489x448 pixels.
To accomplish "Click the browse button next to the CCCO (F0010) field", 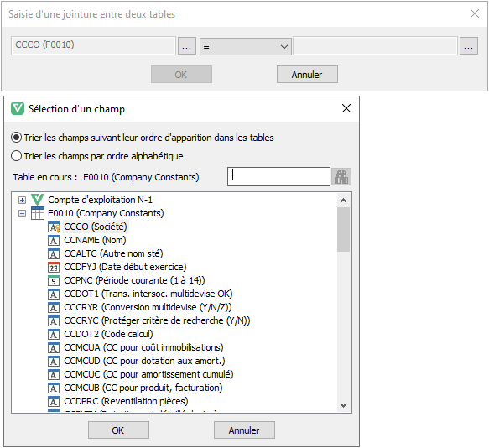I will pyautogui.click(x=187, y=46).
